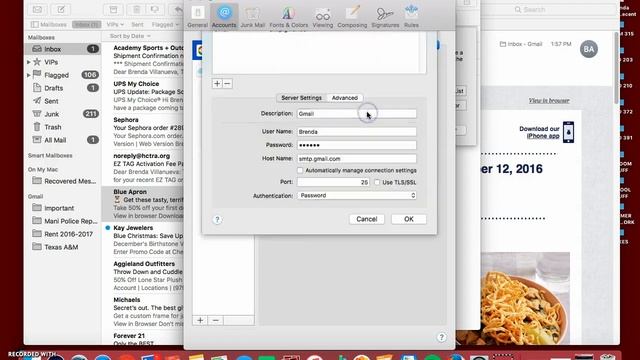The width and height of the screenshot is (640, 360).
Task: Click the User Name field
Action: 357,132
